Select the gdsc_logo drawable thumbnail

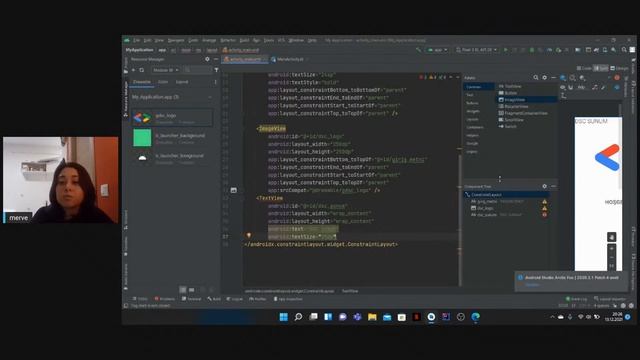pos(142,118)
